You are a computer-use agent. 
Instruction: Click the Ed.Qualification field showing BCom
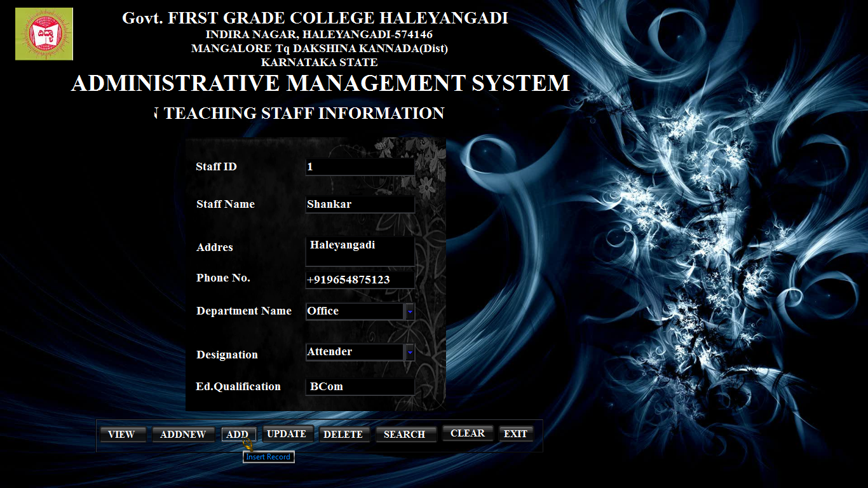360,387
